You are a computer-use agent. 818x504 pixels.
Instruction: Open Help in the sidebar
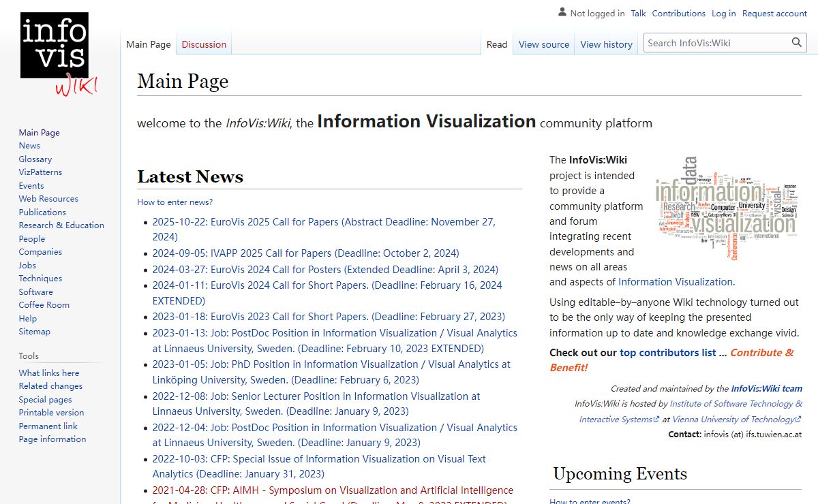pos(28,318)
